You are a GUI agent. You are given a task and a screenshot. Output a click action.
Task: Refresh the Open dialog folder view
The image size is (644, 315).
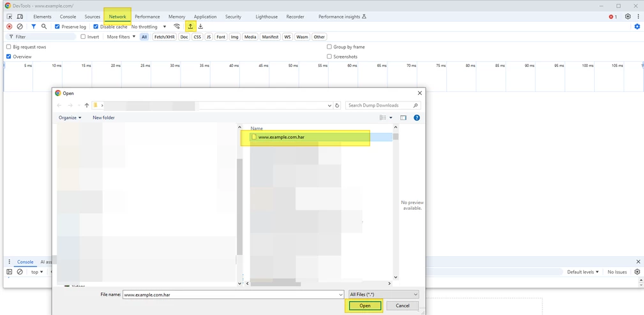point(337,105)
